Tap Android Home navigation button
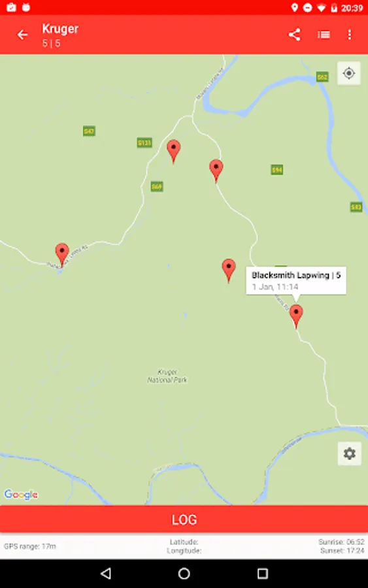 184,574
